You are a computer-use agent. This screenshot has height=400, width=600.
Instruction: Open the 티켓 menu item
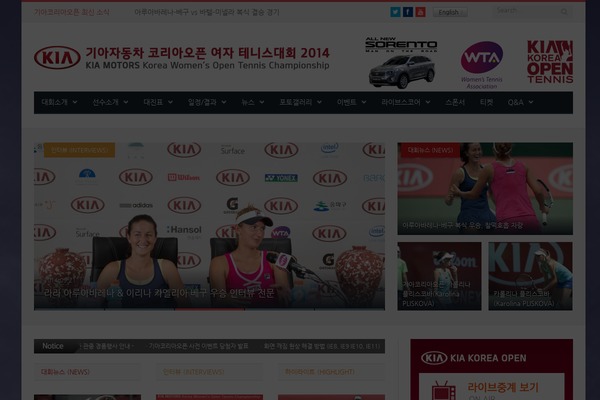coord(486,102)
